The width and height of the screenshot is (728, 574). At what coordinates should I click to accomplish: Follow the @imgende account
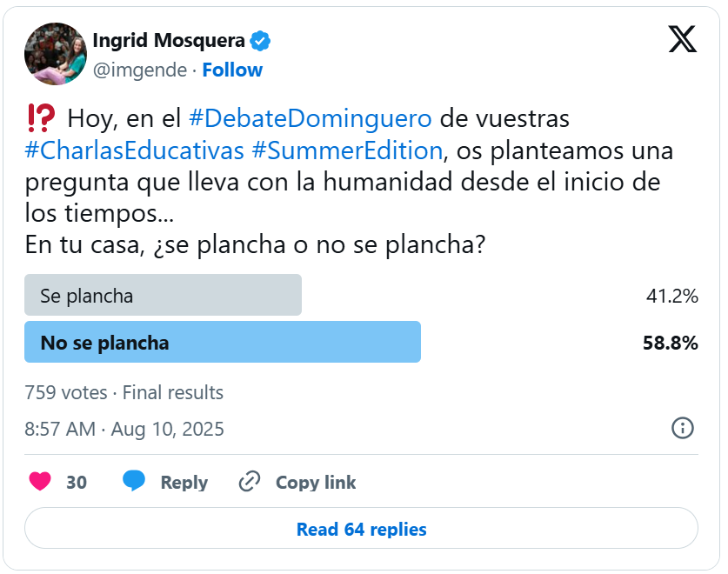coord(232,70)
